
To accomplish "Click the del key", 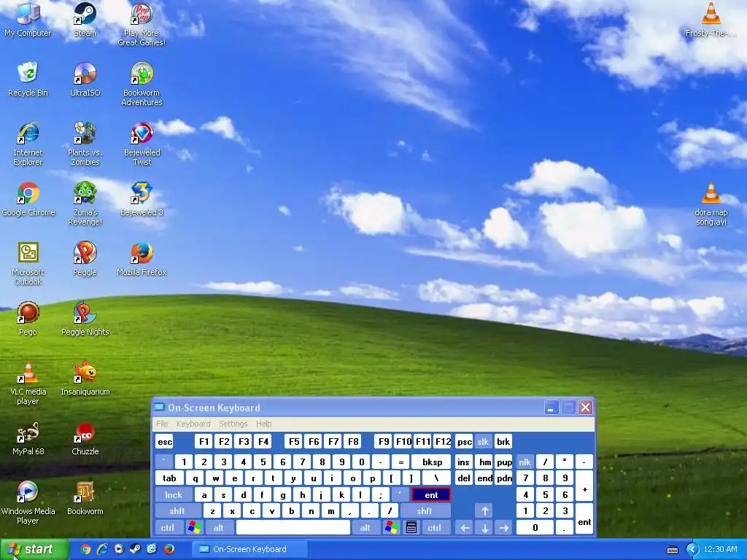I will point(463,478).
